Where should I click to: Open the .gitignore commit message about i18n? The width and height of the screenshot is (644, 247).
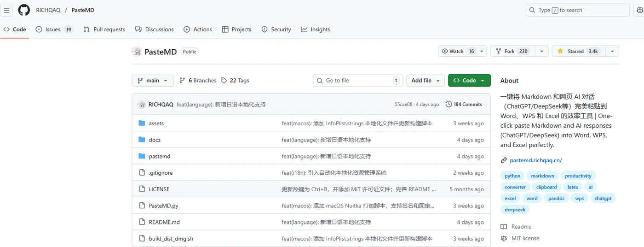(x=334, y=173)
